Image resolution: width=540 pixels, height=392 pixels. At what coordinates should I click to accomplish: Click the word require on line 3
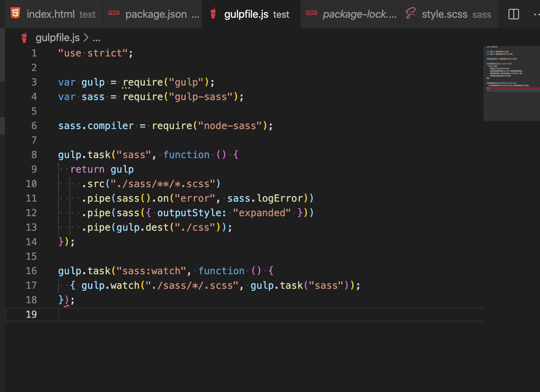[x=143, y=82]
